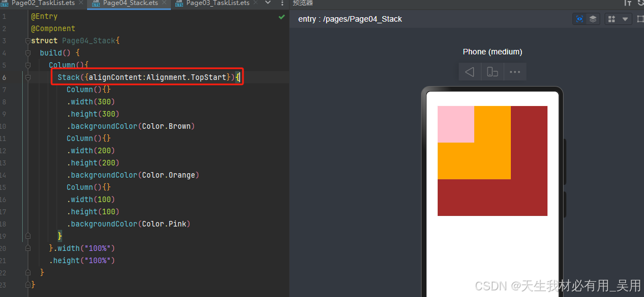Open the Page03_TaskList.ets tab
Image resolution: width=644 pixels, height=297 pixels.
click(x=217, y=3)
